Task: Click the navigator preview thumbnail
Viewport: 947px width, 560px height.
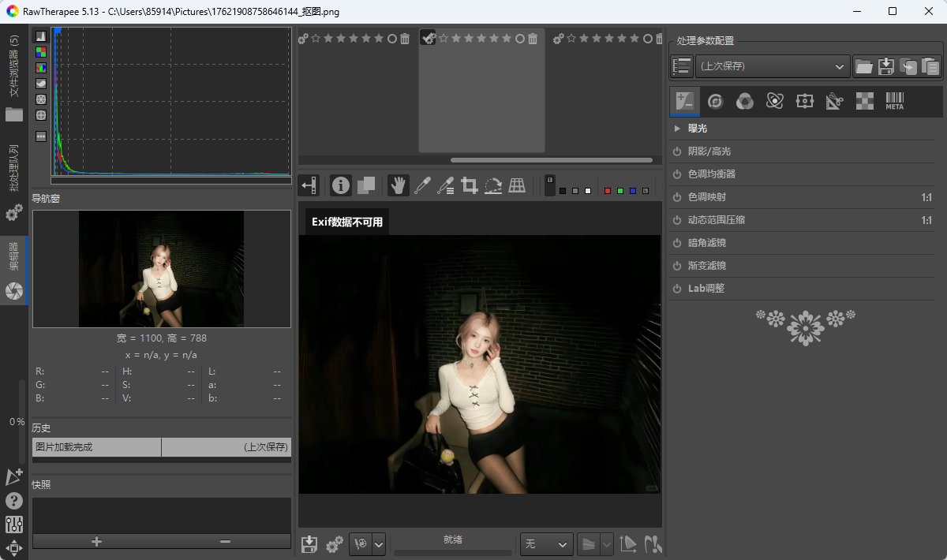Action: [x=162, y=269]
